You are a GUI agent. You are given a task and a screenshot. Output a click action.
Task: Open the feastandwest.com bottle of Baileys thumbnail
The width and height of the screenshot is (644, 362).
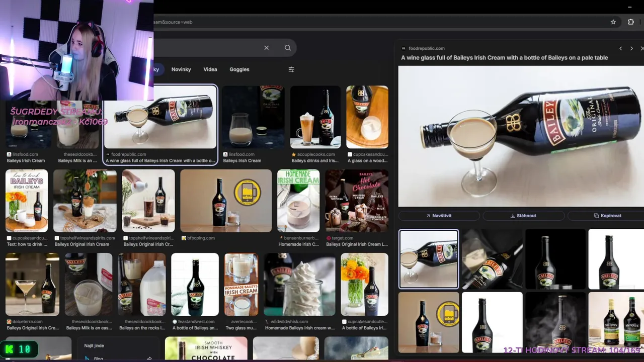pyautogui.click(x=195, y=285)
